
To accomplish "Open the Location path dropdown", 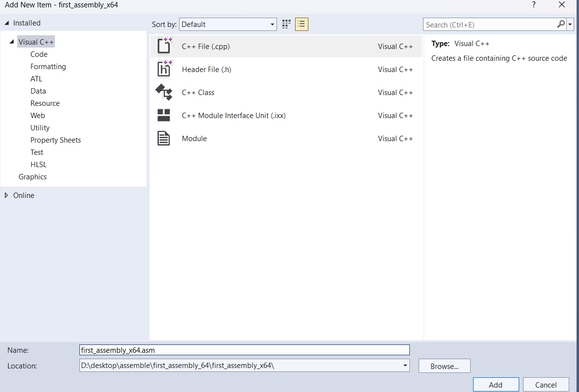I will click(405, 365).
